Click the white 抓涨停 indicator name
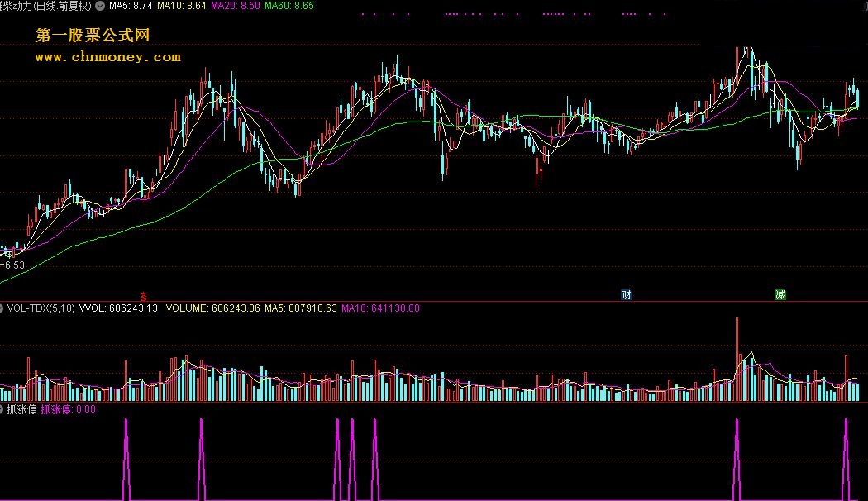 21,410
